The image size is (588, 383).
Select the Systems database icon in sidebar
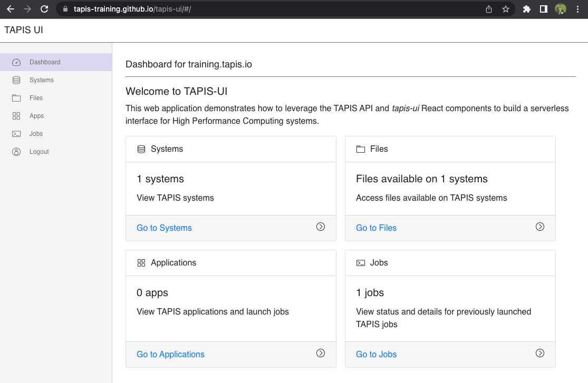coord(15,80)
